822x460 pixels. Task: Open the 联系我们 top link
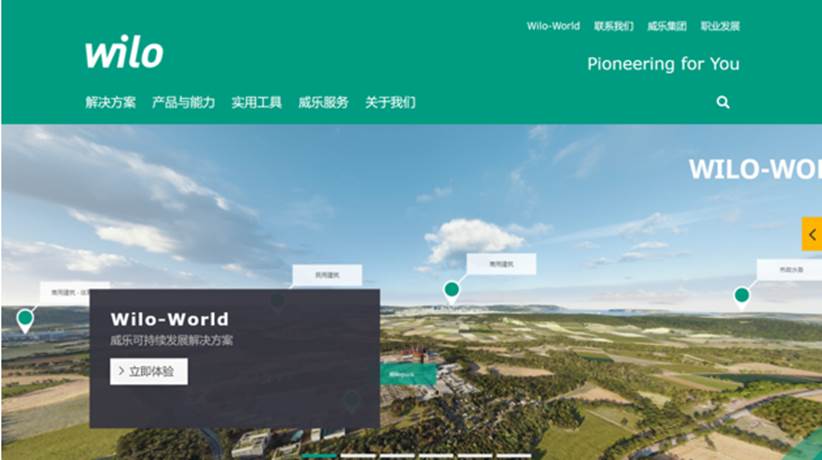tap(613, 26)
